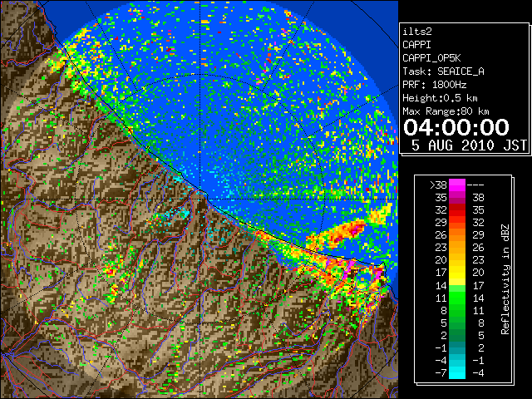Click the red 32 dBZ legend swatch
Viewport: 532px width, 399px height.
[x=457, y=210]
